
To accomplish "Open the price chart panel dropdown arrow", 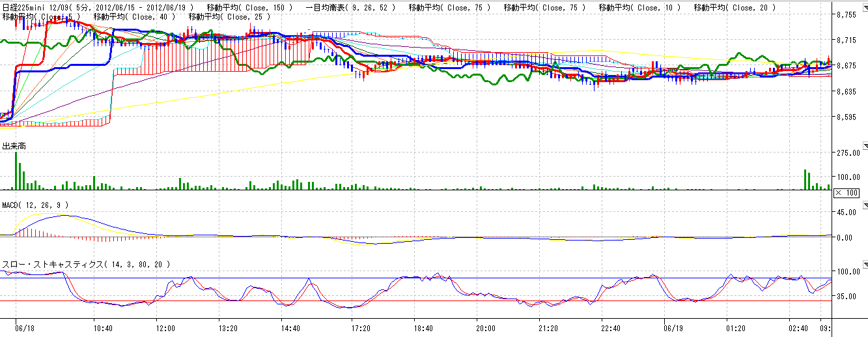I will pyautogui.click(x=865, y=7).
